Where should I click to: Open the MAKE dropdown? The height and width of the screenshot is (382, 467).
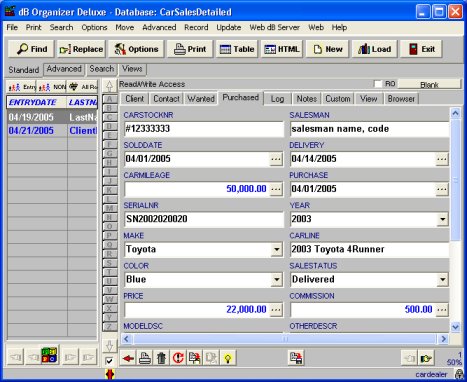point(277,249)
